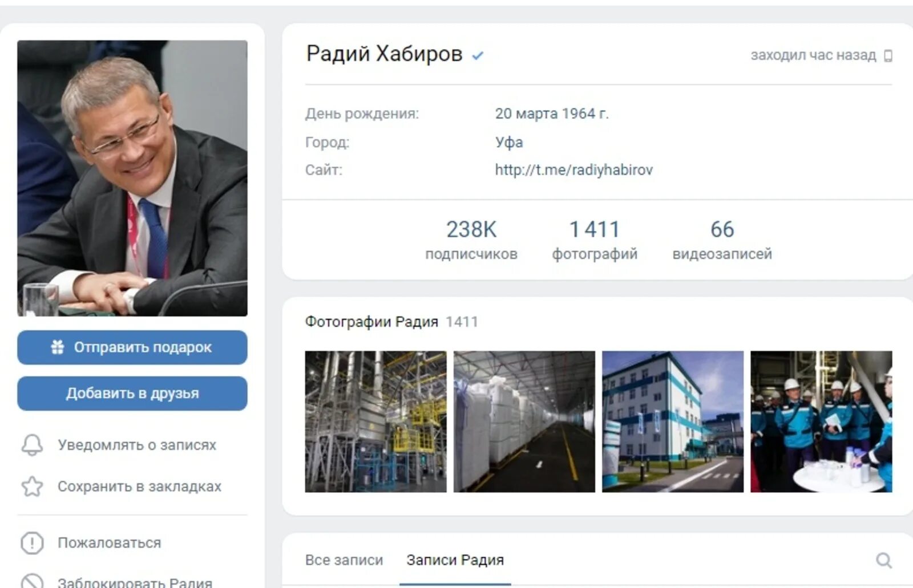Click the exclamation report icon
This screenshot has width=913, height=588.
tap(32, 543)
